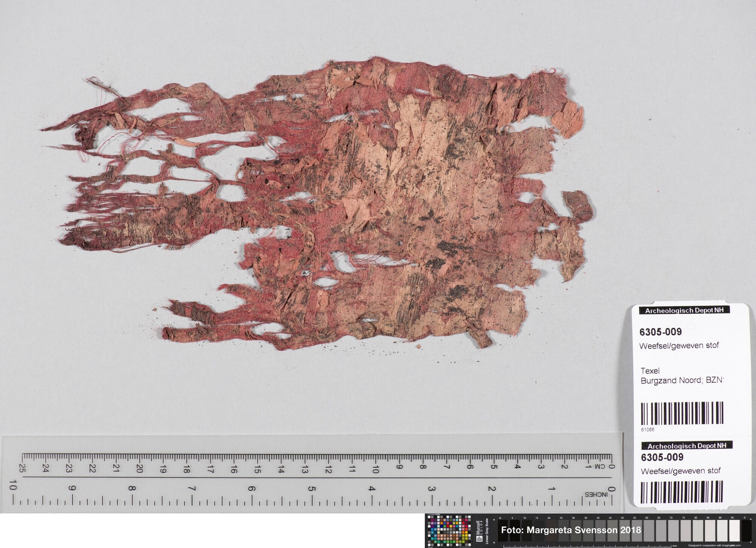Click the second Archeologisch Depot NH banner
This screenshot has height=548, width=756.
point(686,446)
